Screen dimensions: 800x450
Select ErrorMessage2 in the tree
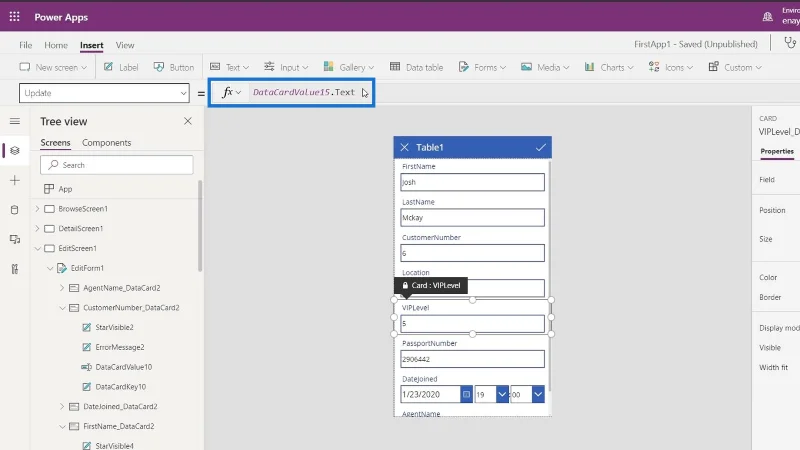[120, 347]
